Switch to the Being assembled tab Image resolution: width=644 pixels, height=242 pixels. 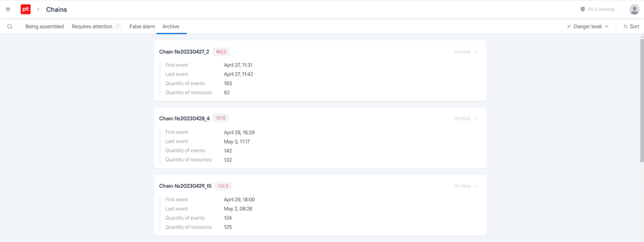[45, 26]
